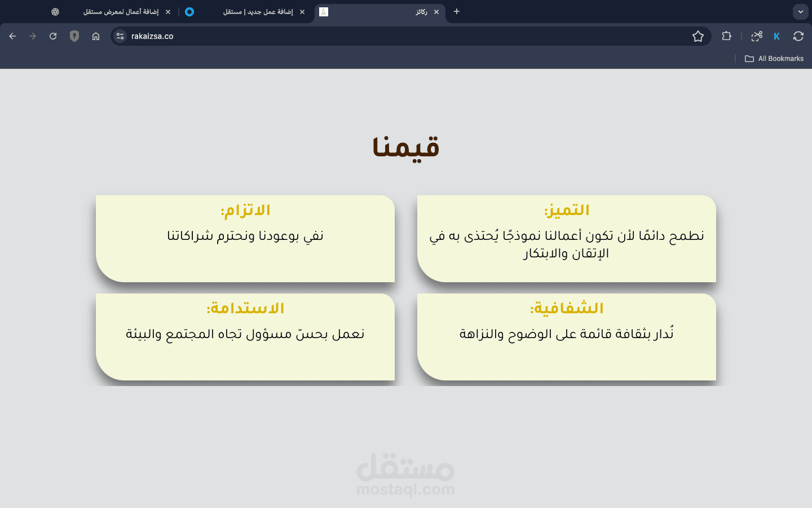This screenshot has width=812, height=508.
Task: Click the ركائز tab favicon
Action: (324, 12)
